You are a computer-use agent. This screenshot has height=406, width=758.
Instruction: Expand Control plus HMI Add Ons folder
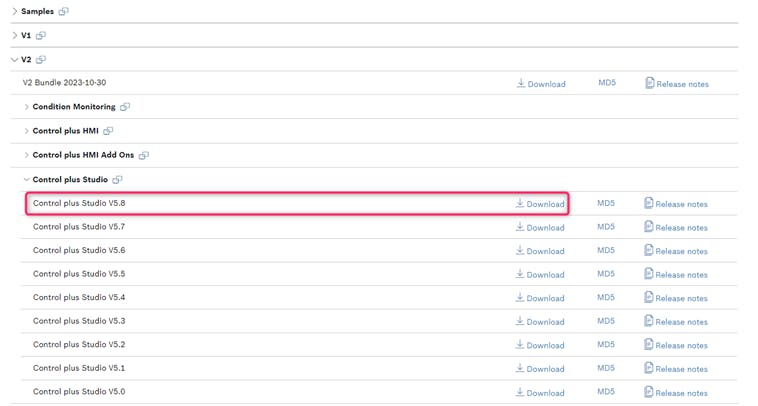tap(26, 155)
